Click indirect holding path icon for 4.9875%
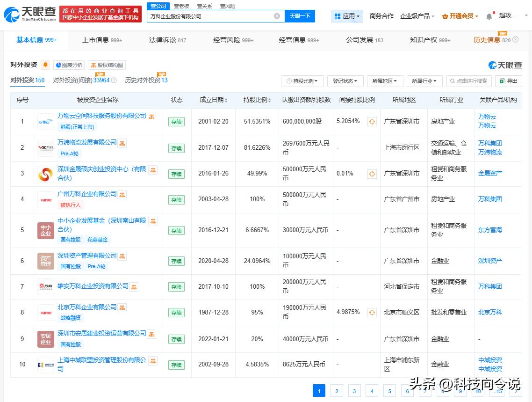Image resolution: width=532 pixels, height=402 pixels. (372, 312)
